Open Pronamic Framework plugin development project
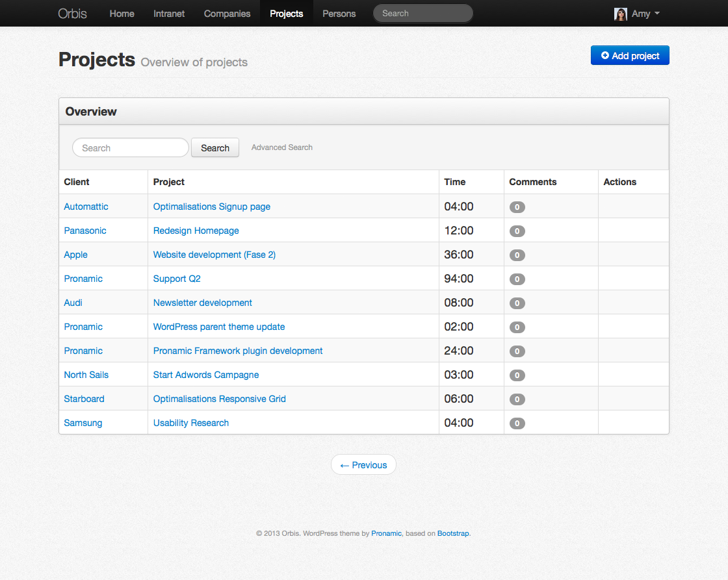The width and height of the screenshot is (728, 580). pos(238,351)
